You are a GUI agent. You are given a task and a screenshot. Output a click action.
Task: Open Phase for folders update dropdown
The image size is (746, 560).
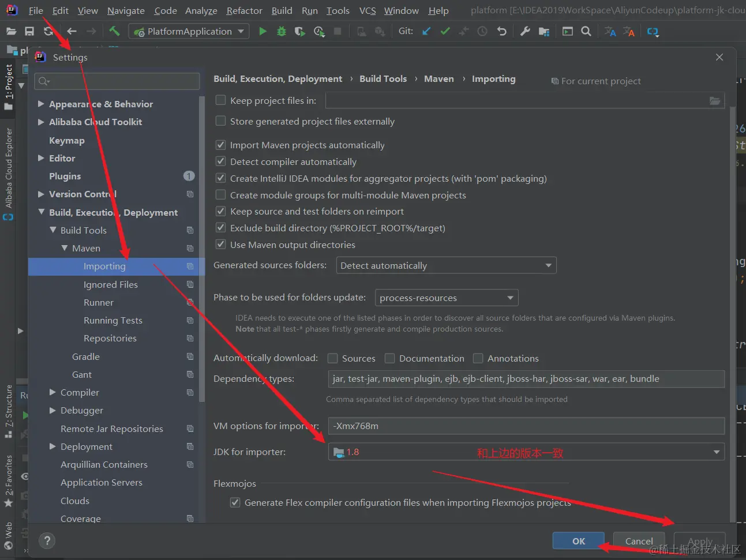(447, 298)
